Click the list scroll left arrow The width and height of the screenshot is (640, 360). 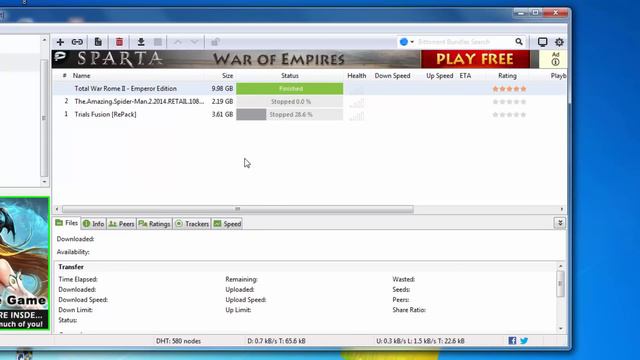(57, 209)
